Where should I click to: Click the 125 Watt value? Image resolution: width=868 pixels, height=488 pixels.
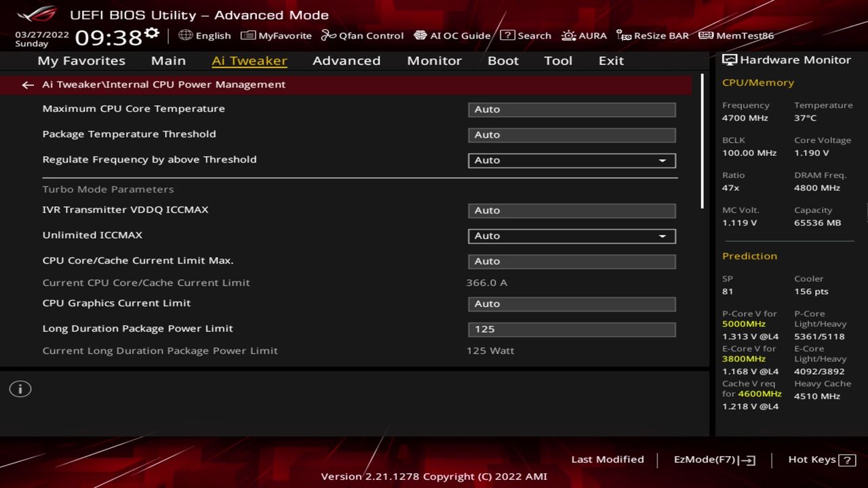pyautogui.click(x=490, y=351)
